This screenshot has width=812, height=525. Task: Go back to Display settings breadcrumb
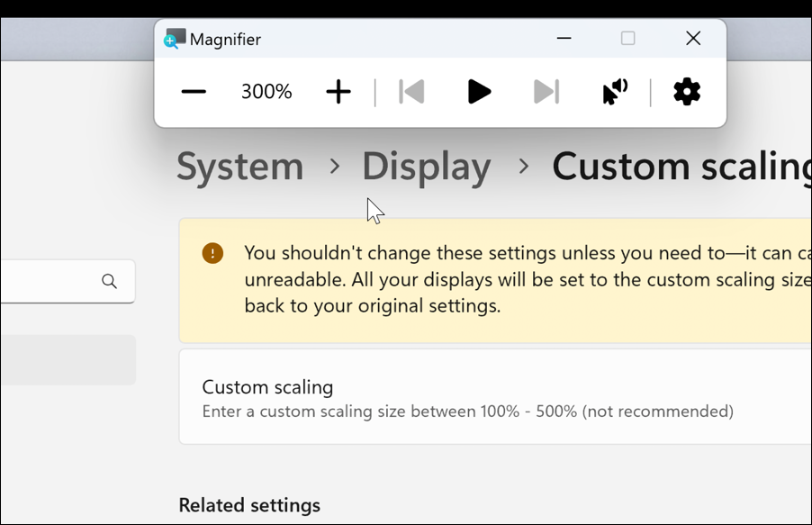(426, 167)
